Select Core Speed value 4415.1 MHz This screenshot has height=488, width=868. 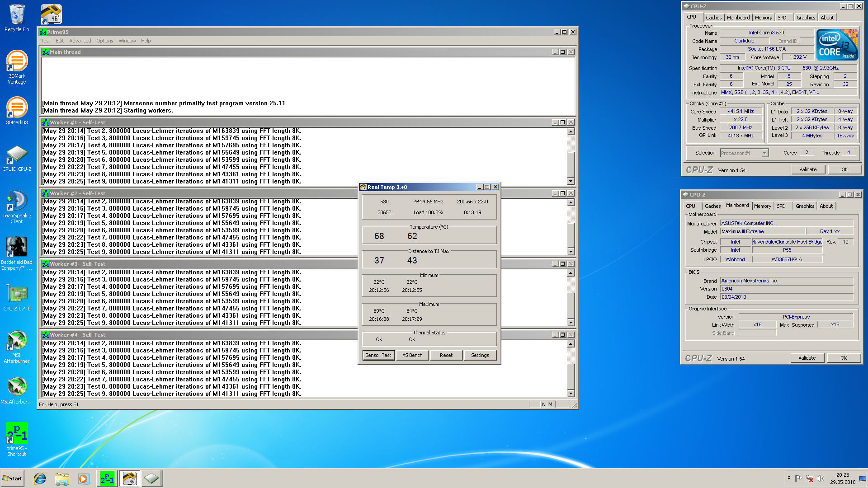click(741, 111)
